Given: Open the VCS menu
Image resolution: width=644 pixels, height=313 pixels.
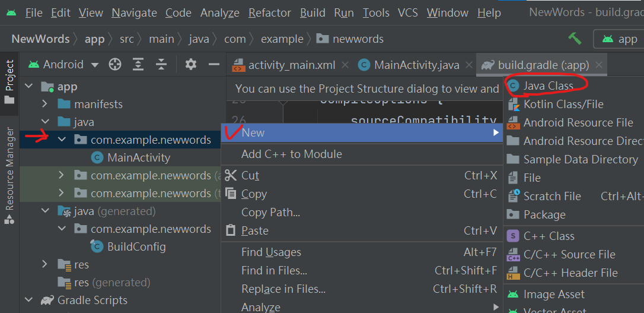Looking at the screenshot, I should coord(408,12).
